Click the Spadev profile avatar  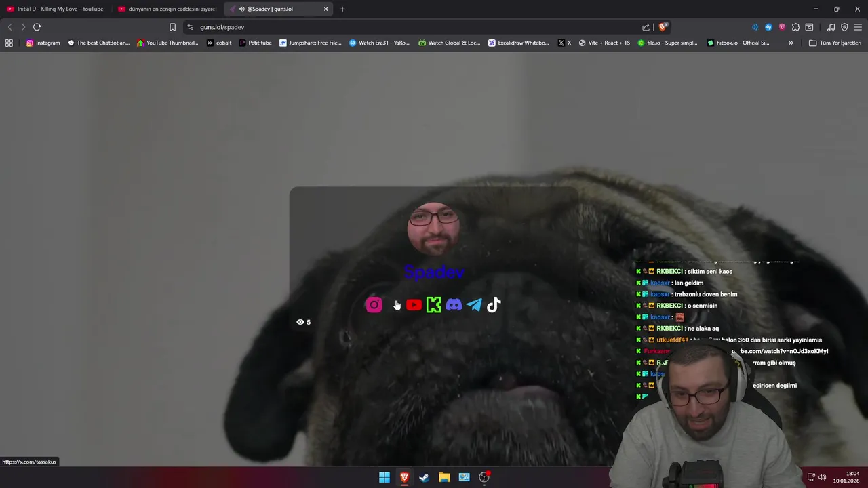434,228
